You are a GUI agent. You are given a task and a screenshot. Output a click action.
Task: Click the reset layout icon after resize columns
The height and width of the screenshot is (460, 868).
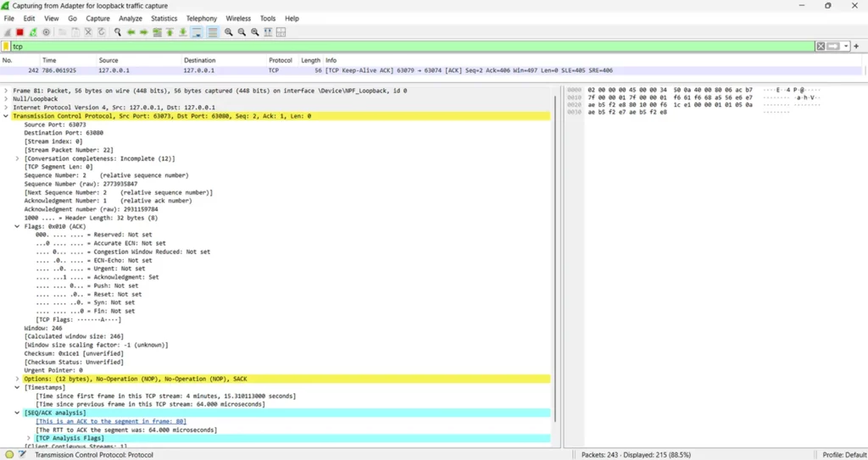(x=281, y=32)
